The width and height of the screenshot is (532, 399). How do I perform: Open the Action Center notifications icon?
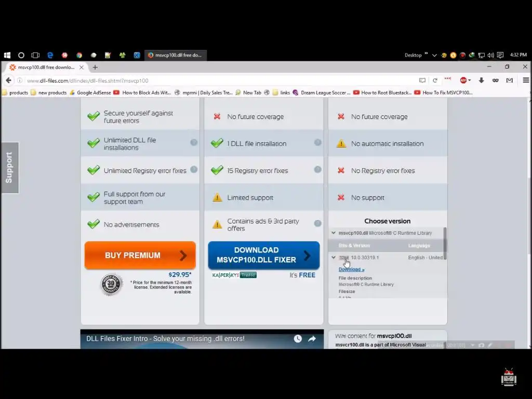click(x=500, y=55)
